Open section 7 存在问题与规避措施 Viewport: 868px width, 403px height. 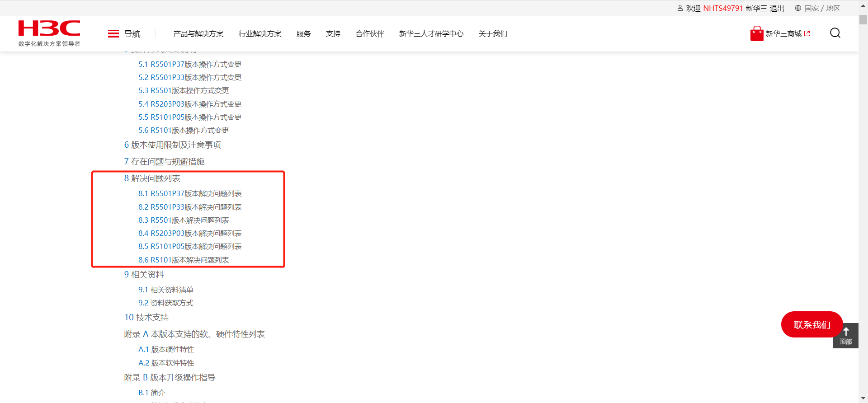click(x=165, y=161)
